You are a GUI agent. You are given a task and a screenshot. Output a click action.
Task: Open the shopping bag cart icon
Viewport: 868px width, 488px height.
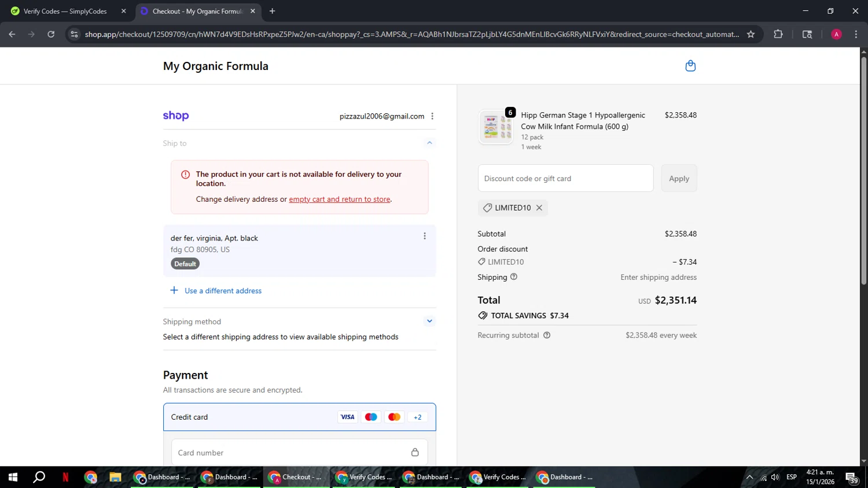click(x=690, y=66)
